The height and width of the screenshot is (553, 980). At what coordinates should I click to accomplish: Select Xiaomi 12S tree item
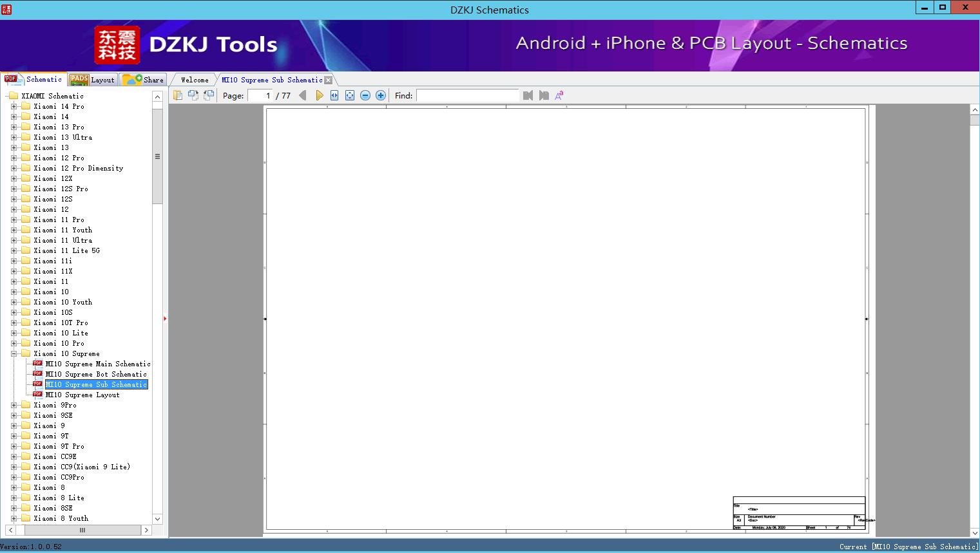click(x=53, y=199)
